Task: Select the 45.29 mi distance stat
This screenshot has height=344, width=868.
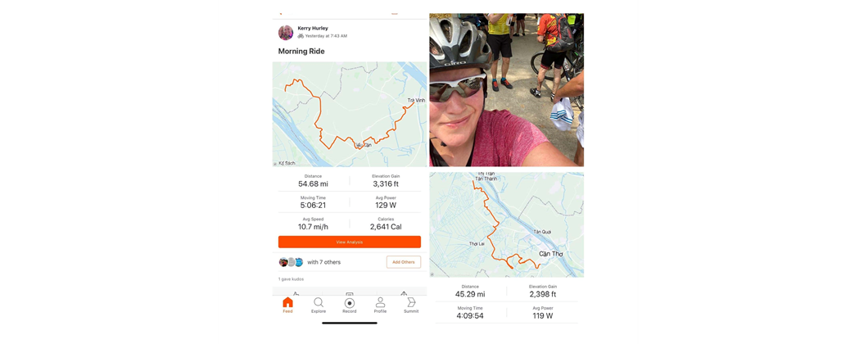Action: (x=470, y=291)
